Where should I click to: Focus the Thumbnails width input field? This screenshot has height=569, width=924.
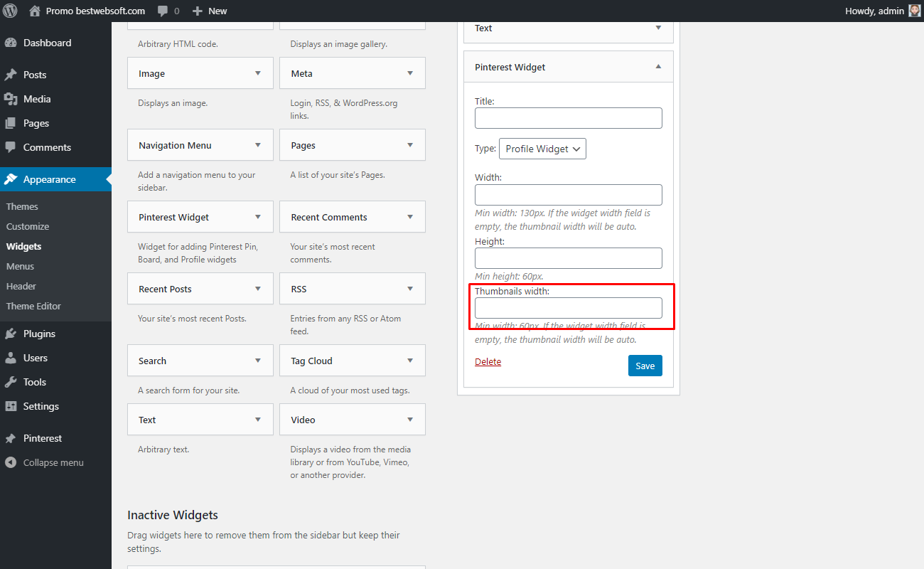(x=569, y=308)
